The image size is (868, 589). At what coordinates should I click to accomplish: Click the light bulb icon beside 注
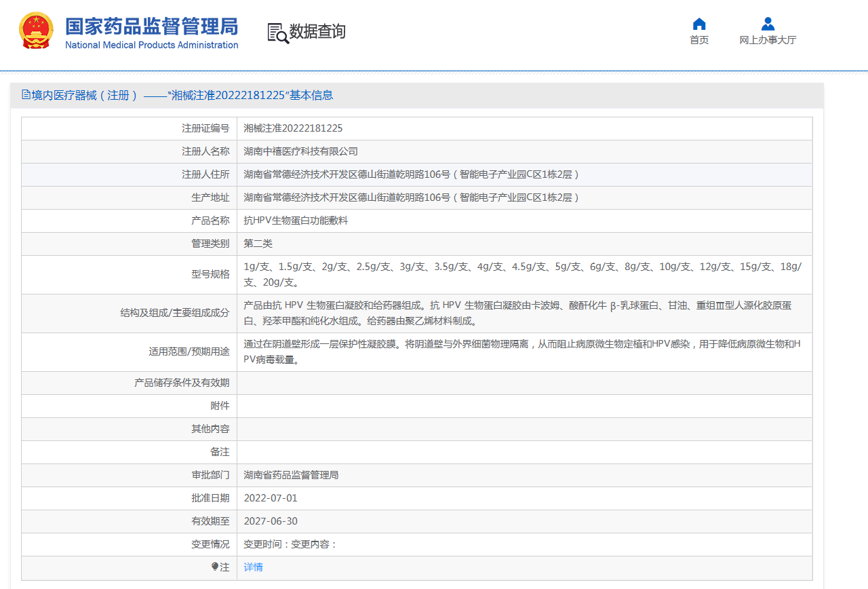tap(216, 567)
